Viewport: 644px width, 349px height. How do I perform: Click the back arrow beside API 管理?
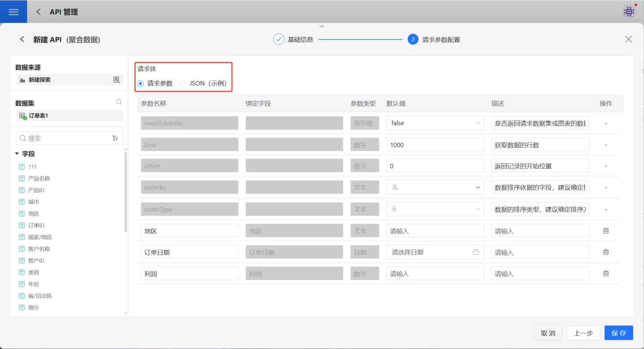coord(38,12)
